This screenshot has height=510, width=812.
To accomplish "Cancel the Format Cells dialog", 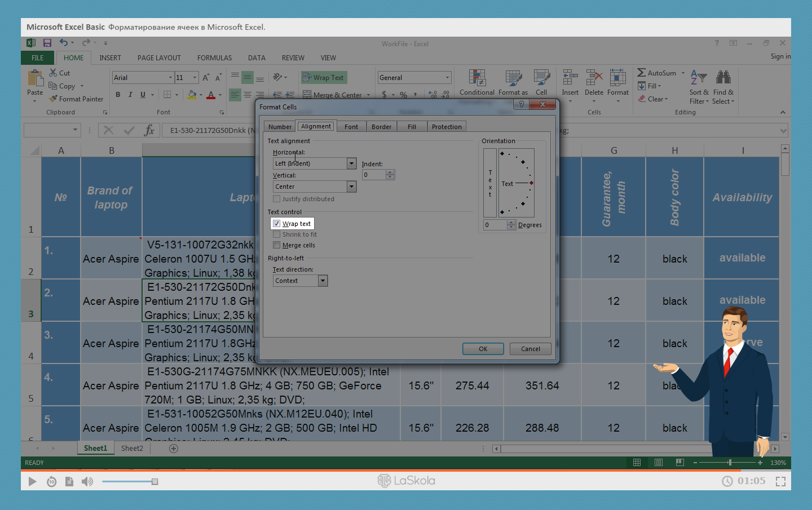I will pos(530,349).
